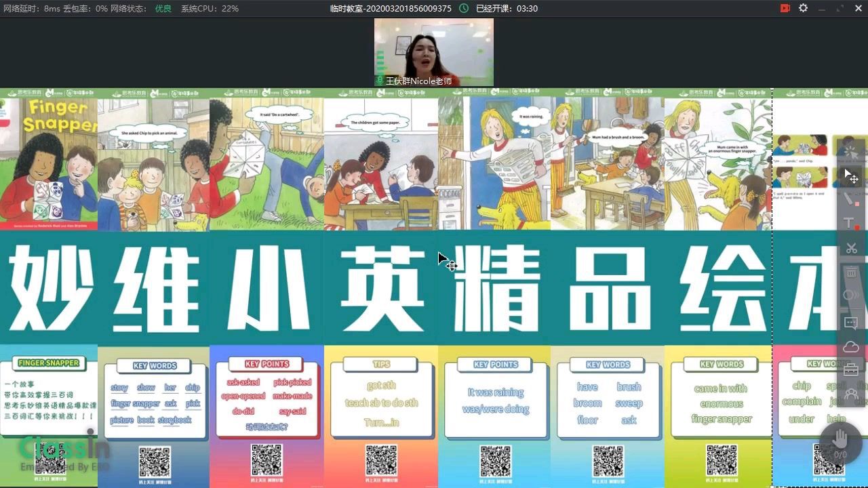Click the raise hand button
This screenshot has width=868, height=488.
point(841,441)
